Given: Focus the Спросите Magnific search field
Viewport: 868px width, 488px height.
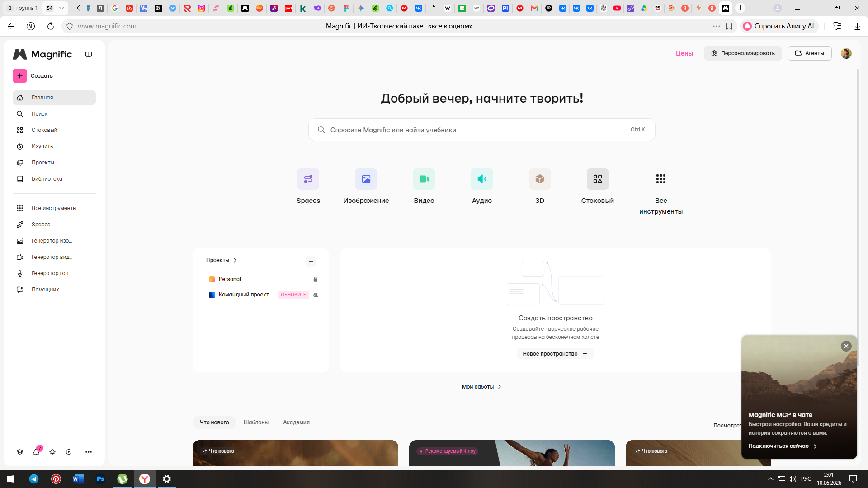Looking at the screenshot, I should 482,130.
